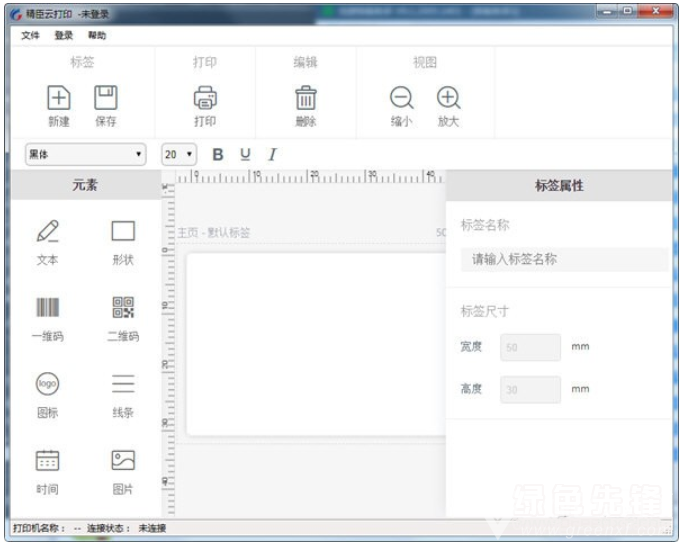Click the 主页 - 默认标签 caption
Image resolution: width=682 pixels, height=544 pixels.
click(214, 233)
